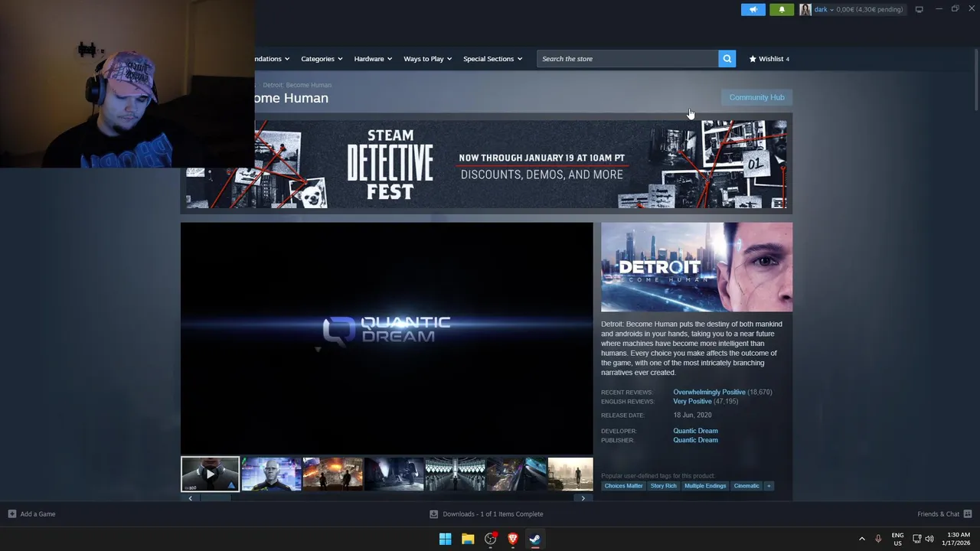This screenshot has width=980, height=551.
Task: Expand the dark account dropdown
Action: 823,9
